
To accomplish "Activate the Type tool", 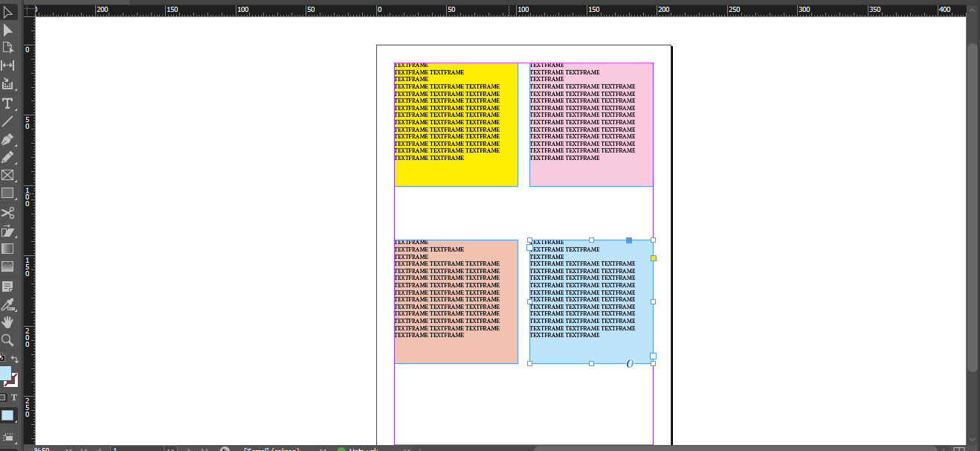I will coord(8,103).
